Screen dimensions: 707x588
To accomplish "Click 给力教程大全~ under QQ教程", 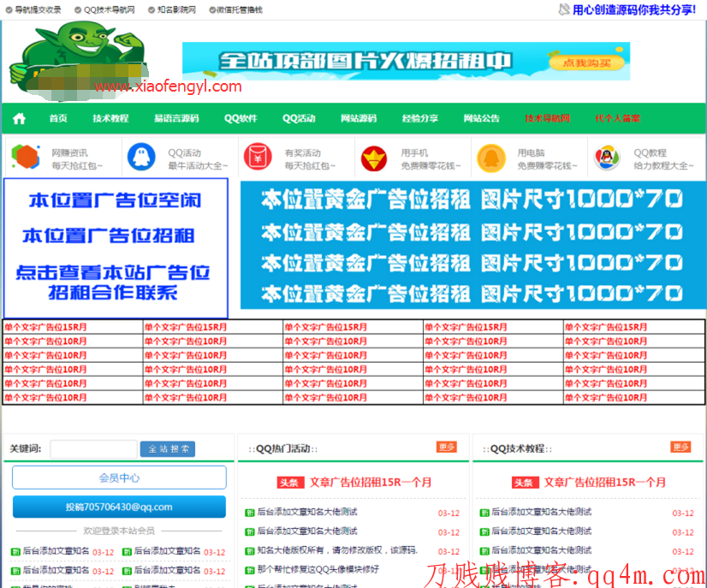I will [663, 166].
